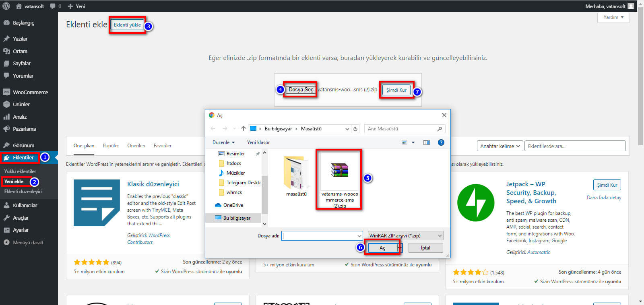Screen dimensions: 644x305
Task: Click the WooCommerce sidebar icon
Action: pos(6,92)
